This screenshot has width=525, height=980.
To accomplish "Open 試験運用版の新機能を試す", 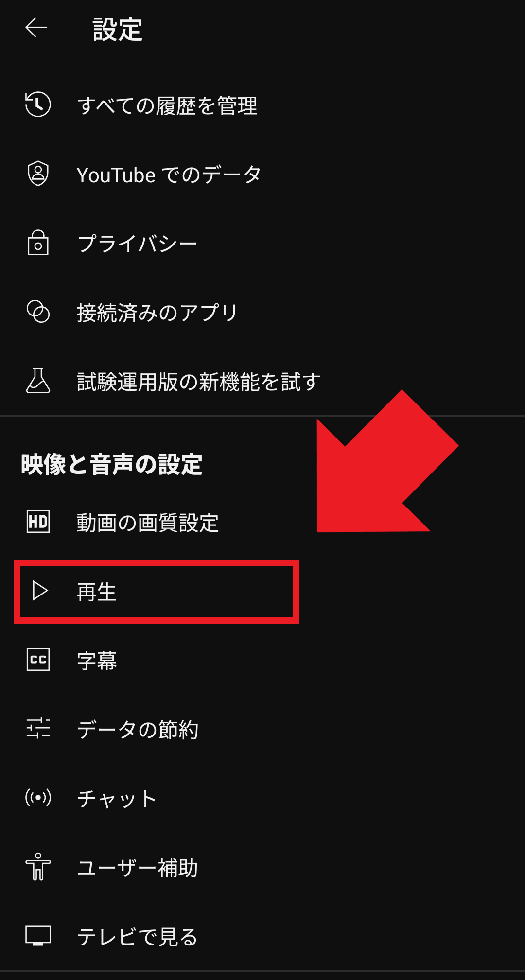I will coord(262,381).
